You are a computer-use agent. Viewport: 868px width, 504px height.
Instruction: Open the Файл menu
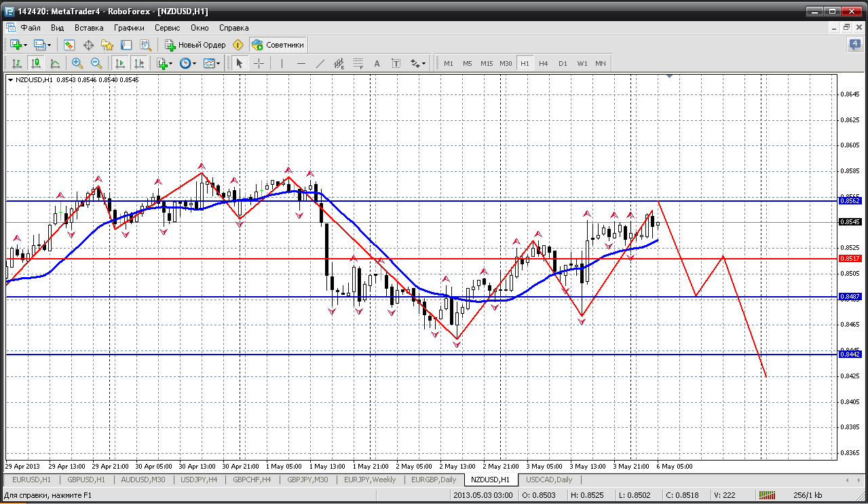click(31, 28)
